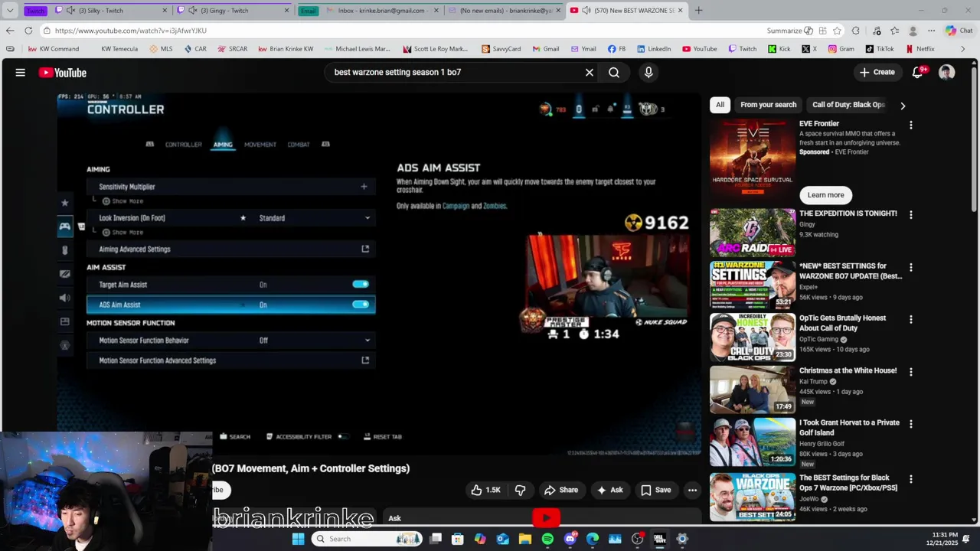Save the video to a playlist

pos(655,490)
